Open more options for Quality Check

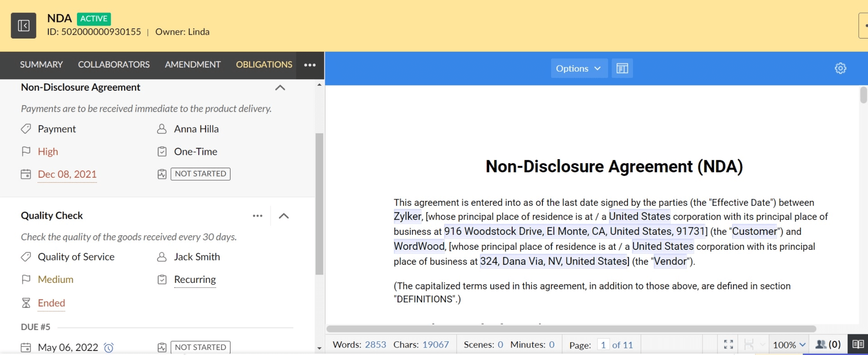[x=257, y=216]
